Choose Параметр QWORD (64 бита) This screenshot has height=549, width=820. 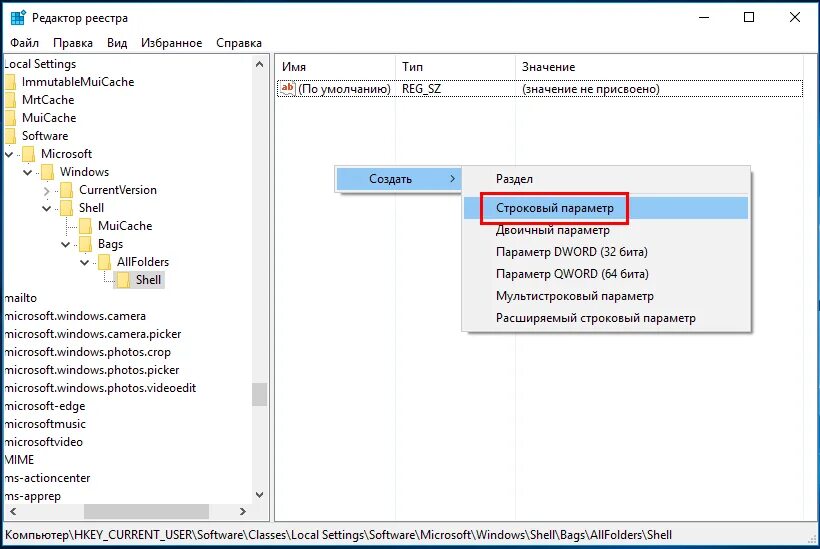(x=606, y=274)
